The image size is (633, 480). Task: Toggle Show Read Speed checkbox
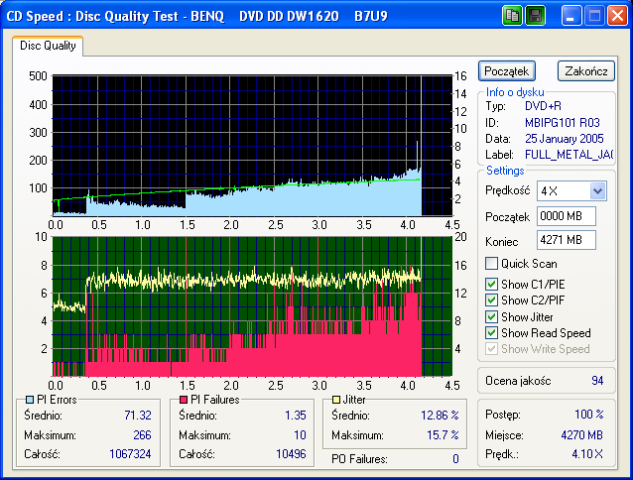coord(491,333)
